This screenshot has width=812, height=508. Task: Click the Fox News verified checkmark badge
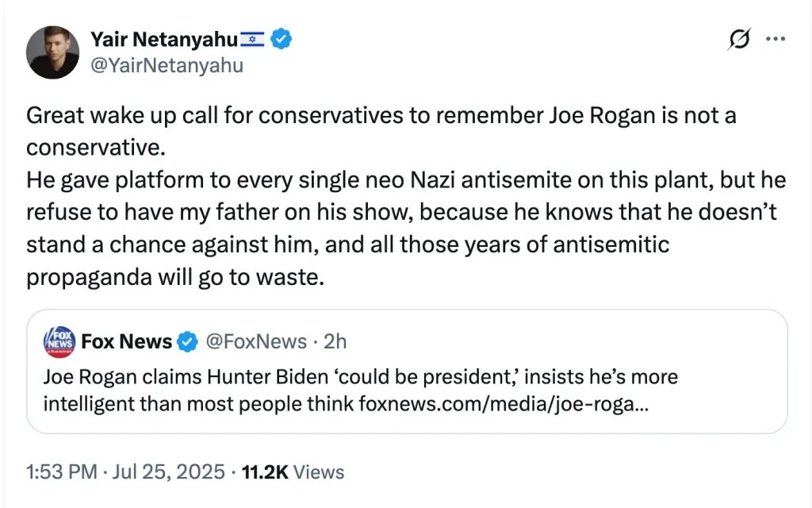[x=187, y=342]
